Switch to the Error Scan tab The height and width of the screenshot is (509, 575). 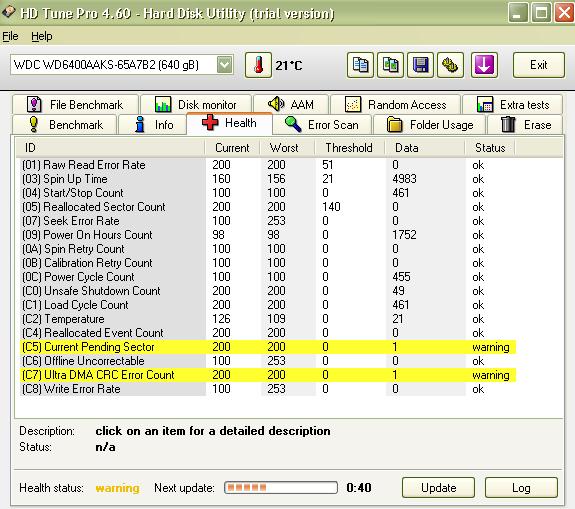tap(322, 125)
